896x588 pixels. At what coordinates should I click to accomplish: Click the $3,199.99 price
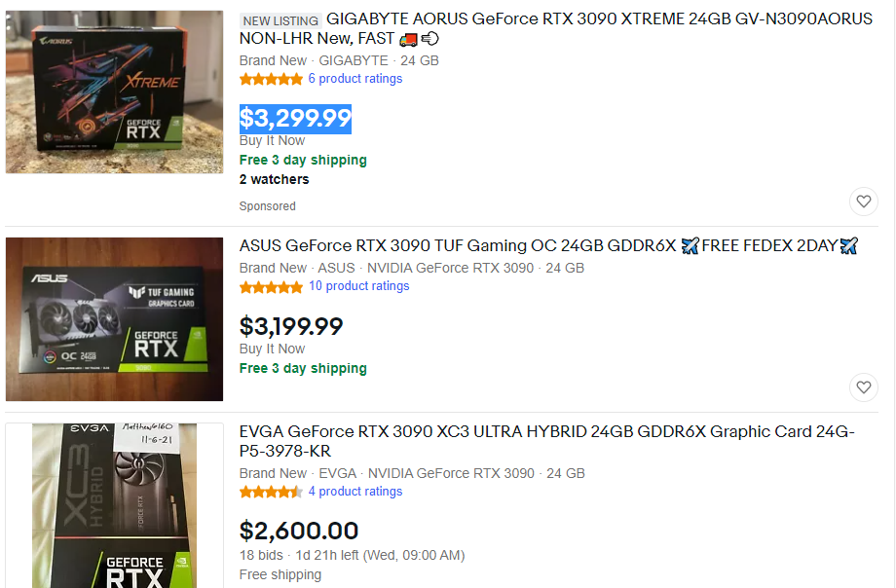click(291, 326)
